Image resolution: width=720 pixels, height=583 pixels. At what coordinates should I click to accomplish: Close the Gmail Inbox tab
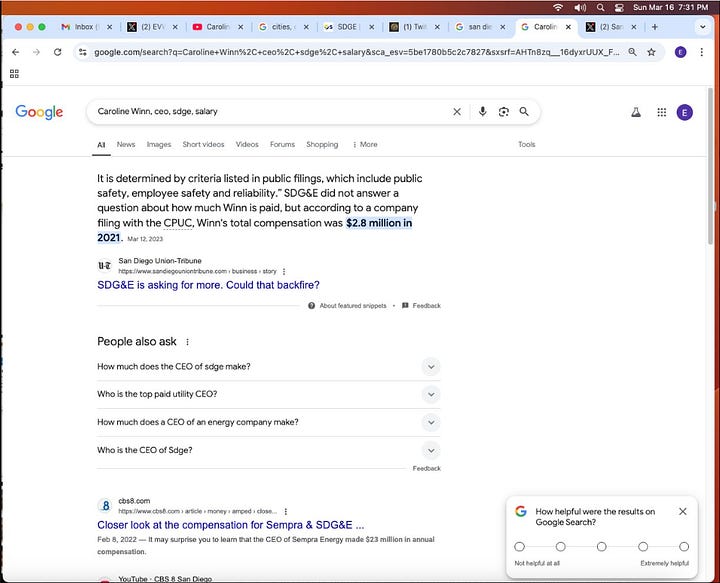pyautogui.click(x=109, y=27)
